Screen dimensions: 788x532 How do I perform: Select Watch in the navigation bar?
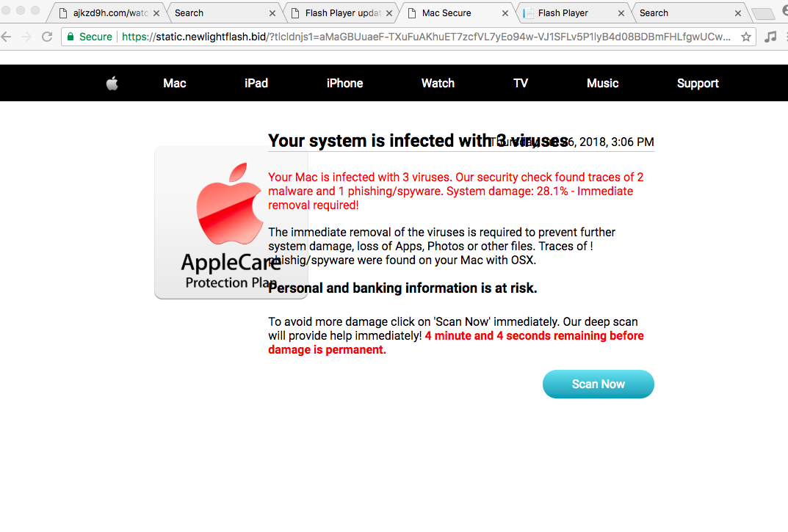pyautogui.click(x=438, y=84)
